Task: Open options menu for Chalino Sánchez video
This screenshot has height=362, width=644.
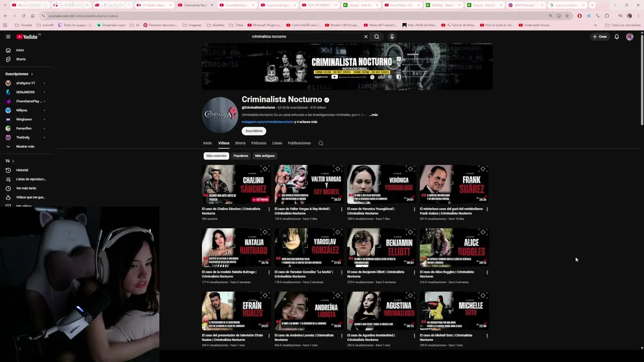Action: coord(269,209)
